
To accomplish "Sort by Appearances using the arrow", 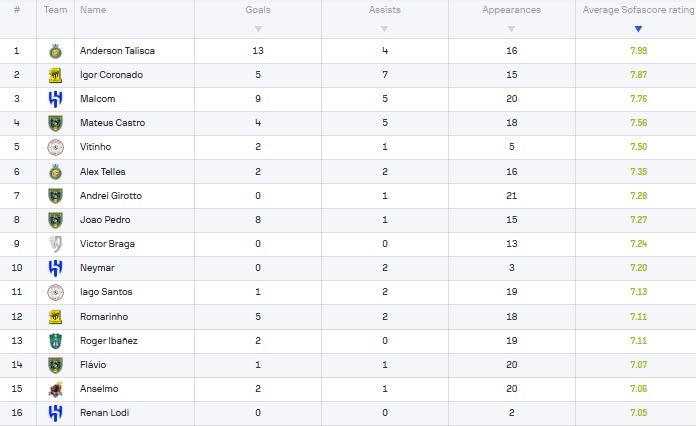I will pyautogui.click(x=511, y=29).
